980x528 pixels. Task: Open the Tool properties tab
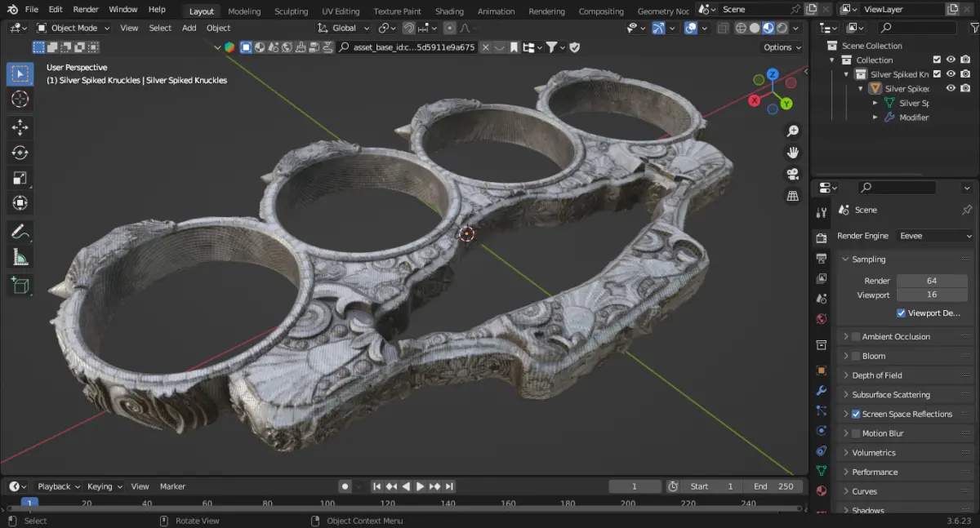822,213
